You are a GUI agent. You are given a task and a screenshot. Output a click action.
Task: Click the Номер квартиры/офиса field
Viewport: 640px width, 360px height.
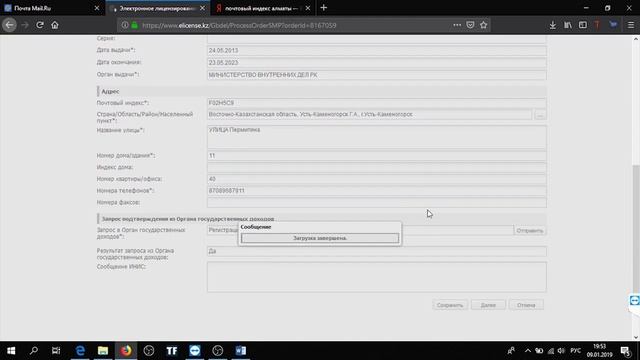(x=376, y=179)
